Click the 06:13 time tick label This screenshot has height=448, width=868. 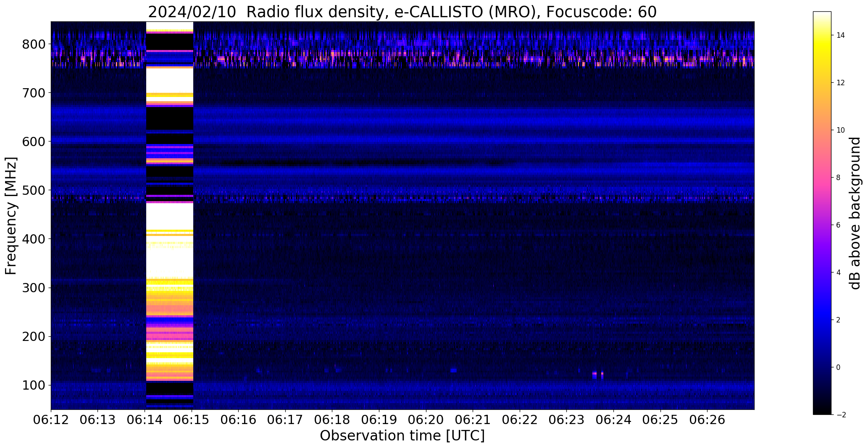(x=98, y=420)
